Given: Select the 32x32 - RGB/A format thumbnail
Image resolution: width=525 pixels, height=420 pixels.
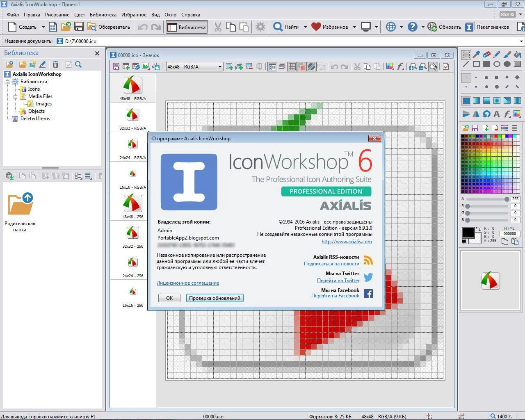Looking at the screenshot, I should pos(132,118).
